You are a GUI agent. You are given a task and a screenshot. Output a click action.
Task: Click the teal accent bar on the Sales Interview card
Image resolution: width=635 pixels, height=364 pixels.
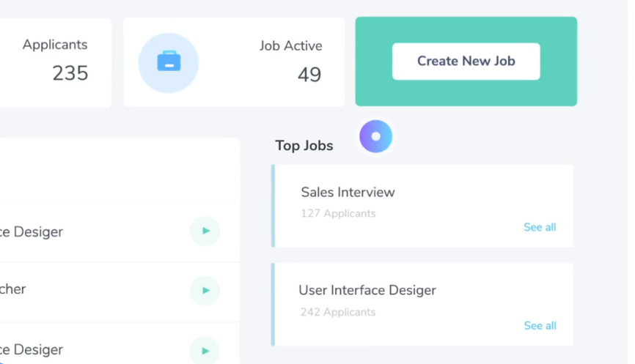273,206
